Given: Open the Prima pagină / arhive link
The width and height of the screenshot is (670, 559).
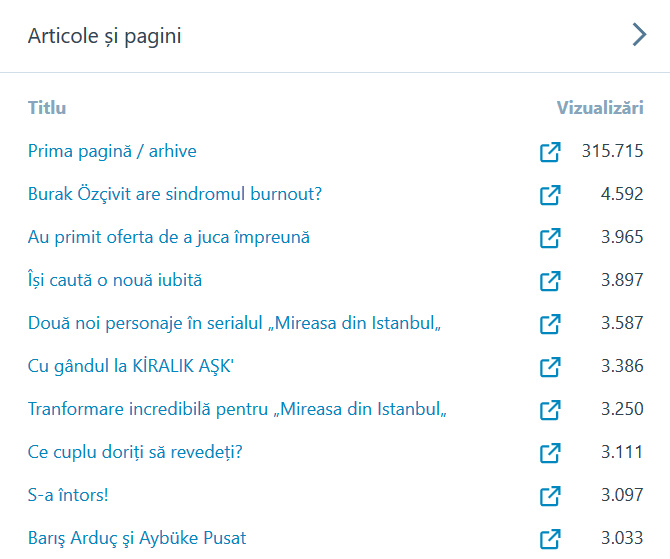Looking at the screenshot, I should [112, 152].
